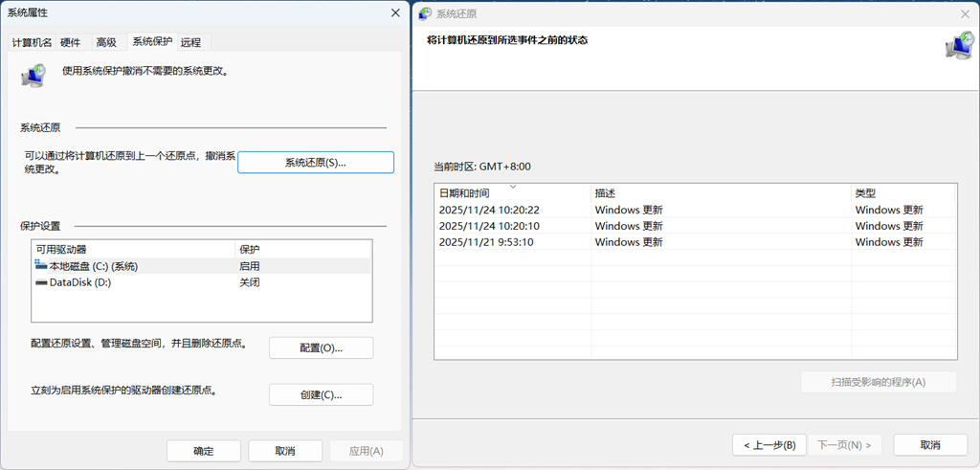
Task: Switch to the 计算机名 tab
Action: point(32,42)
